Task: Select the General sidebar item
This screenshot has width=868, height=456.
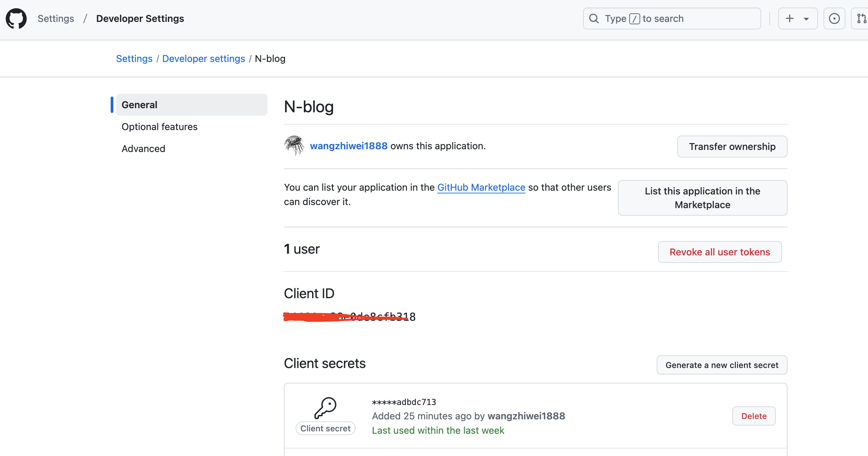Action: click(191, 105)
